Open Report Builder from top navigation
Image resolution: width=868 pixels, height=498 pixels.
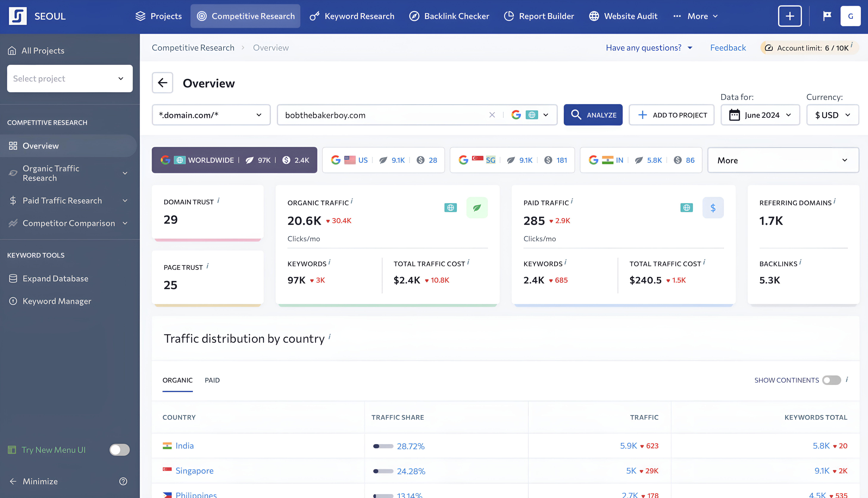pyautogui.click(x=539, y=16)
